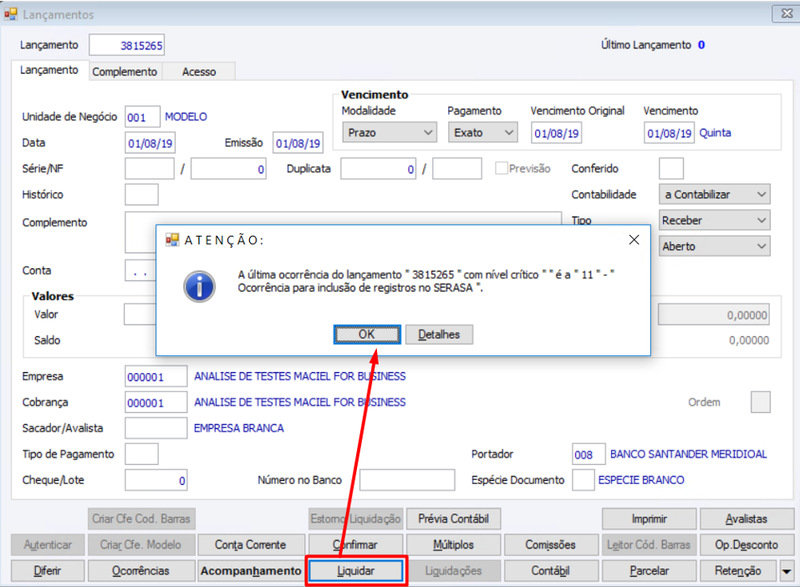The image size is (800, 587).
Task: Open the Modalidade Prazo dropdown
Action: [x=390, y=133]
